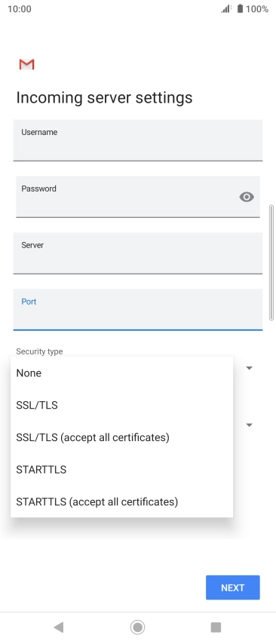Screen dimensions: 276x644
Task: Open recent apps square icon
Action: pos(216,627)
